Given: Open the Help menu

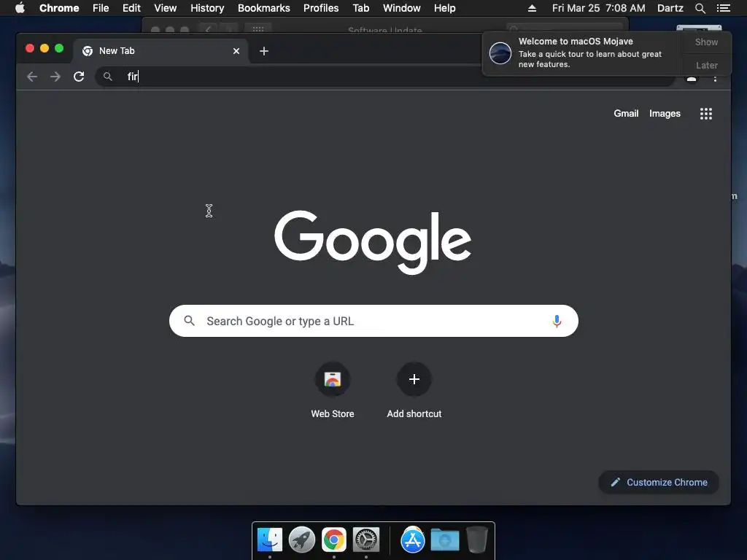Looking at the screenshot, I should (444, 8).
